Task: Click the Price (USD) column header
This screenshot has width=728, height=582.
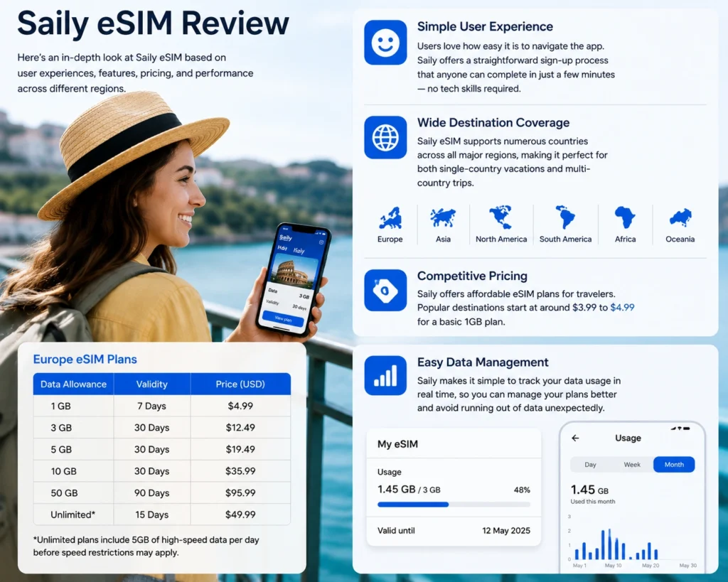Action: pos(240,384)
